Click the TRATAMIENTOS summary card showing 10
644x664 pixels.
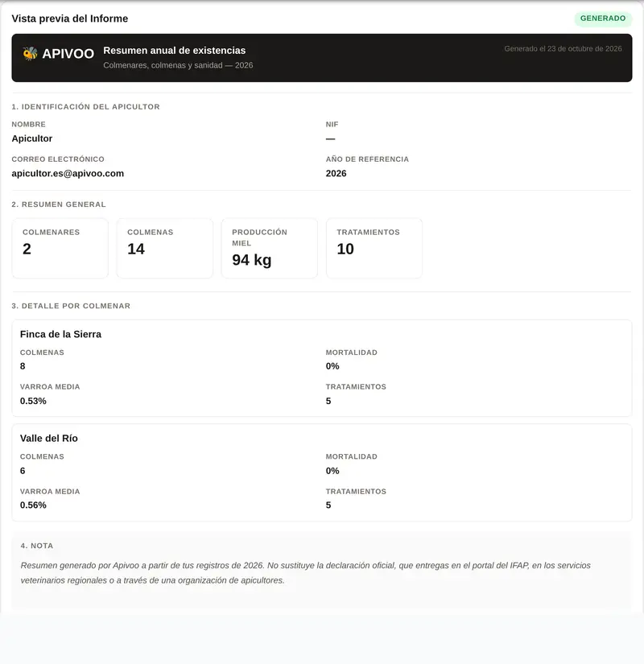tap(374, 248)
